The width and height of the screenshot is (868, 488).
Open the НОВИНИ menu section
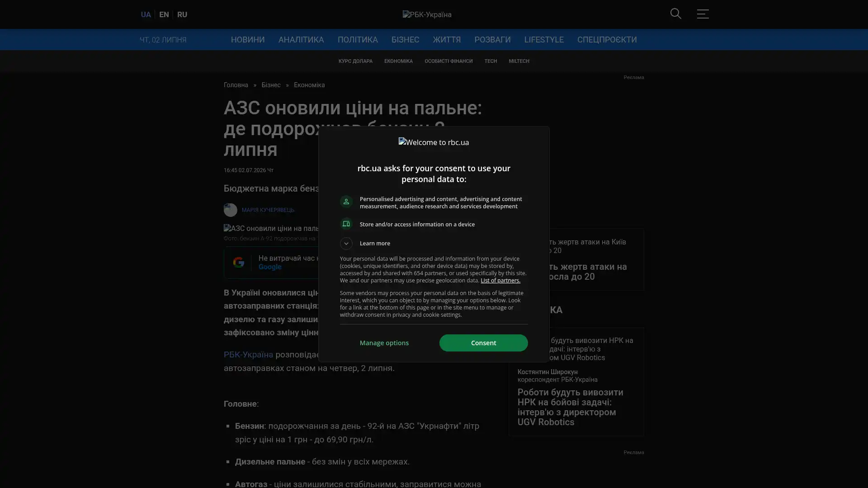[x=248, y=40]
